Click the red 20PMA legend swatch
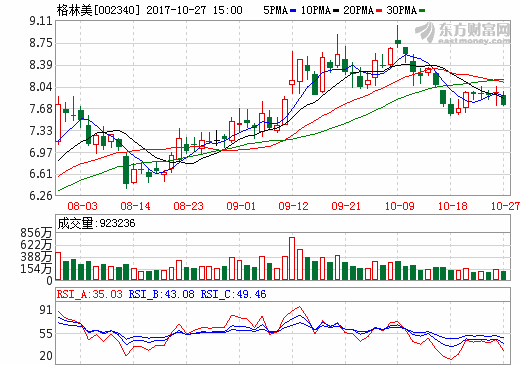 click(x=379, y=11)
